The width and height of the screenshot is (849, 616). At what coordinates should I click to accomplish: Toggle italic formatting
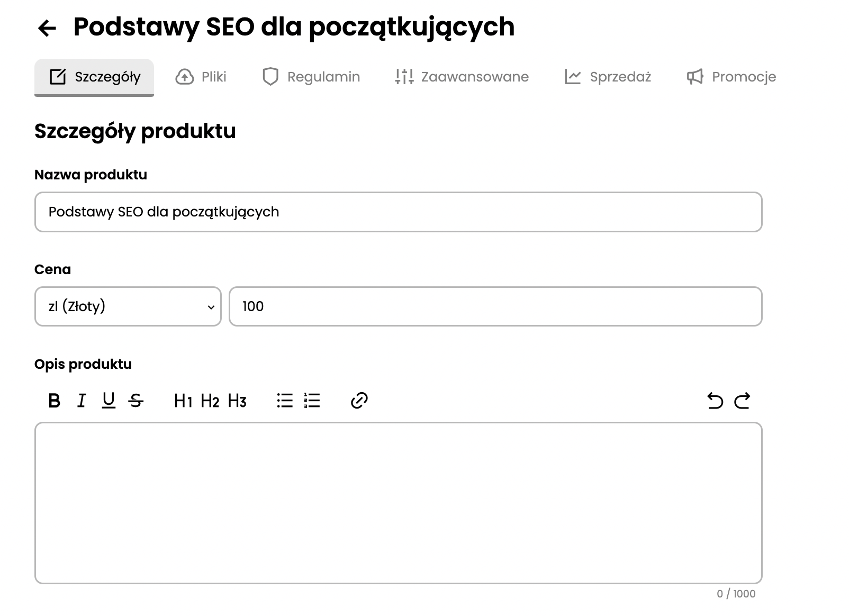click(81, 401)
